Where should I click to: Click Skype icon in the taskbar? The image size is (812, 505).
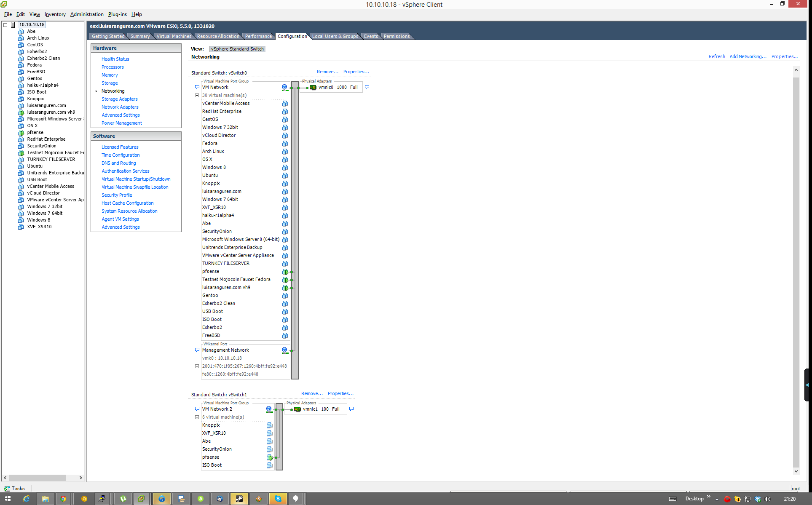278,499
